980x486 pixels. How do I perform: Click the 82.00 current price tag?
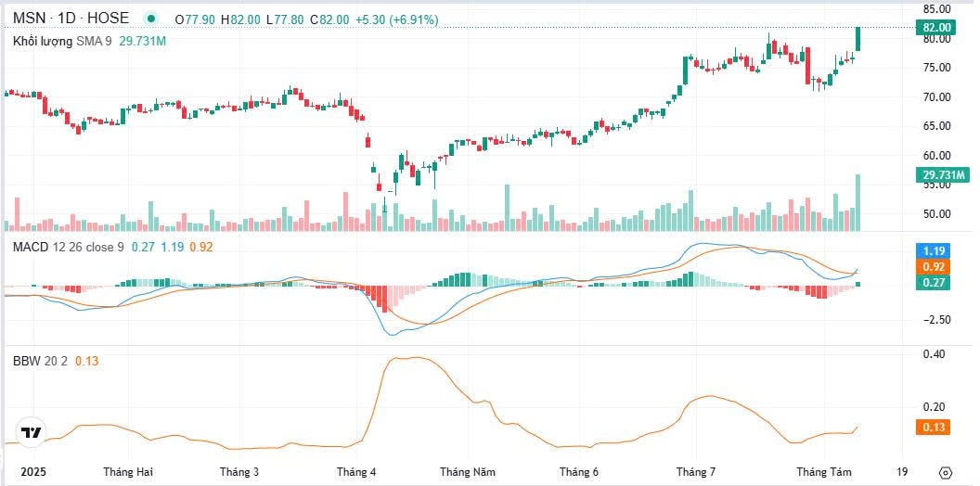point(935,28)
